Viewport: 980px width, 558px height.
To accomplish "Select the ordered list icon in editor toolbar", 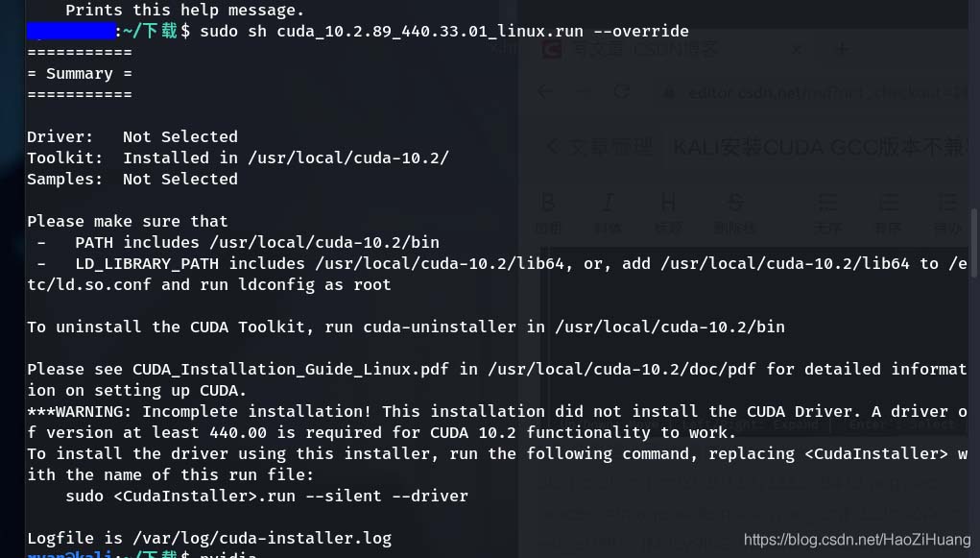I will (x=888, y=202).
